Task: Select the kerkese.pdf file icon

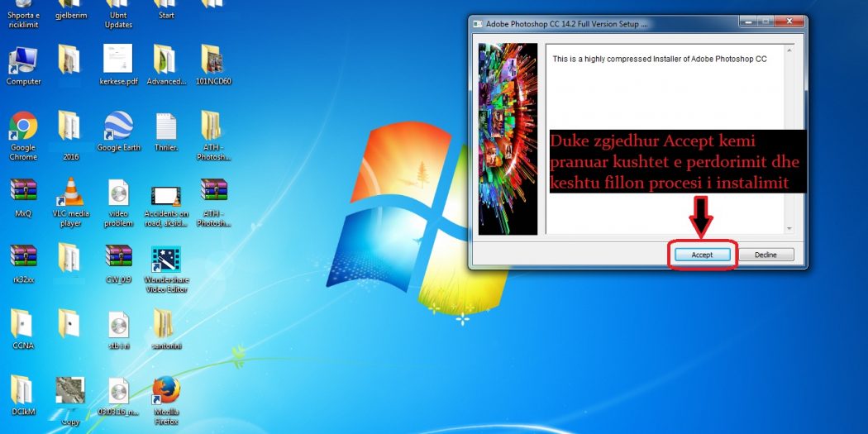Action: 118,65
